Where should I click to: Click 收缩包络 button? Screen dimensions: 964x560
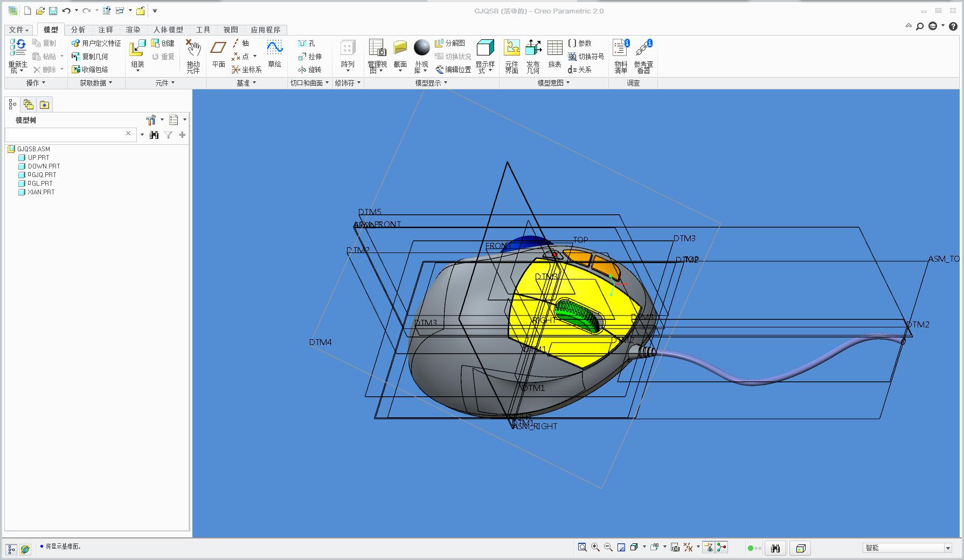pos(90,69)
